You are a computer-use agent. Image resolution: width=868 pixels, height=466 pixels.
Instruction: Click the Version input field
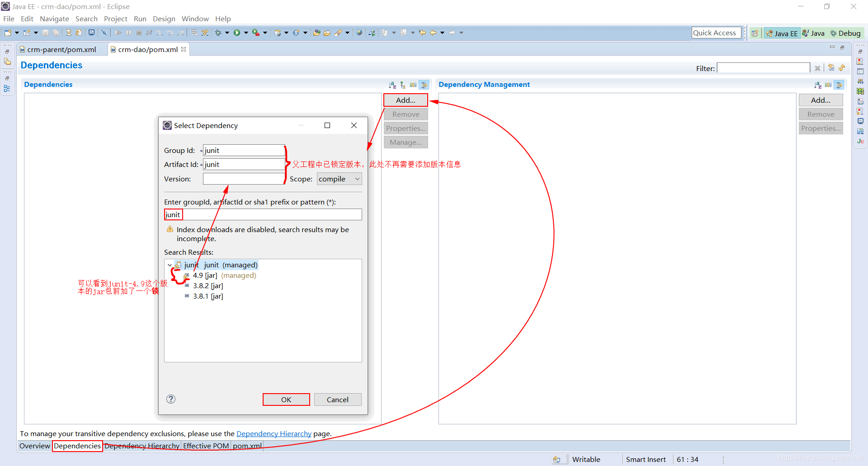click(x=244, y=179)
